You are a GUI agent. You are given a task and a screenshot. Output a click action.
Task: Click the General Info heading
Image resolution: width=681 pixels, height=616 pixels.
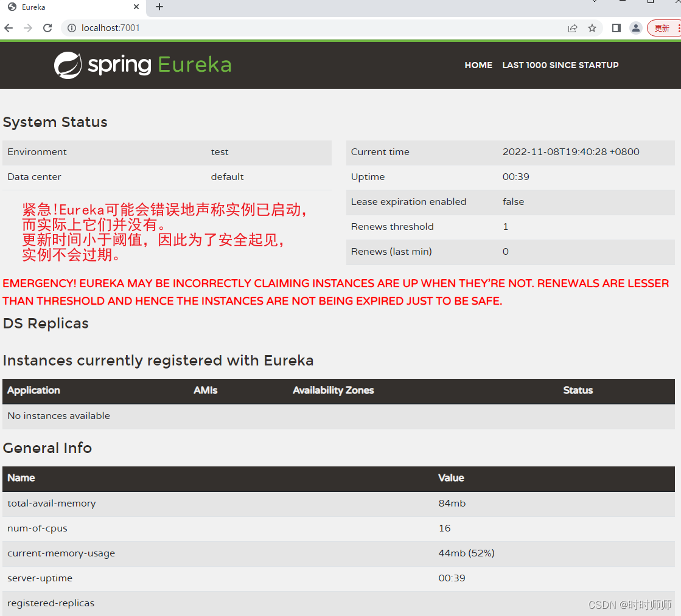(47, 448)
